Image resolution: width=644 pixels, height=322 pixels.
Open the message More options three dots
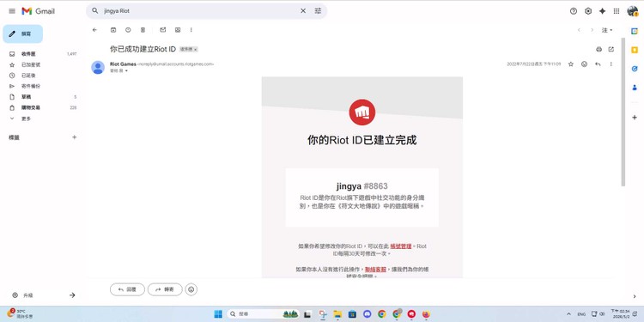[611, 64]
